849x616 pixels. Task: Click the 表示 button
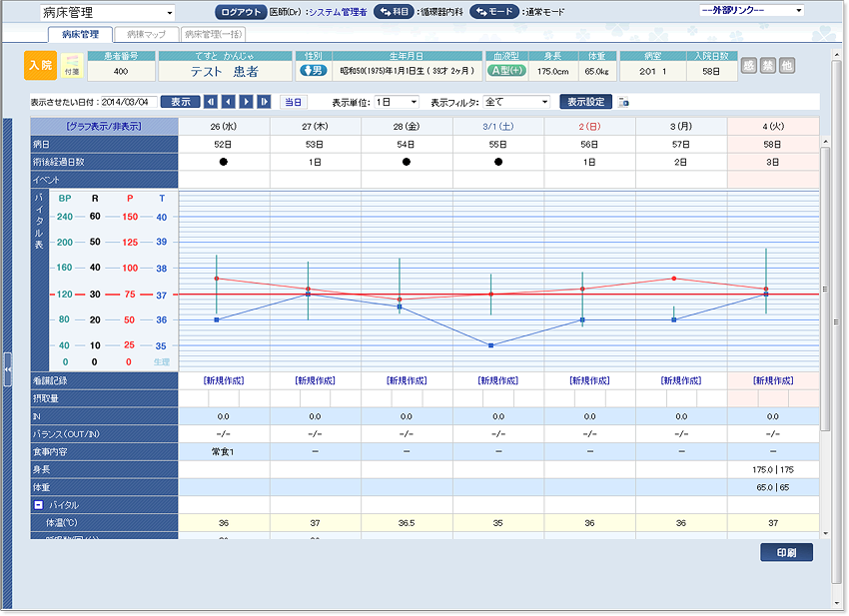pos(181,102)
